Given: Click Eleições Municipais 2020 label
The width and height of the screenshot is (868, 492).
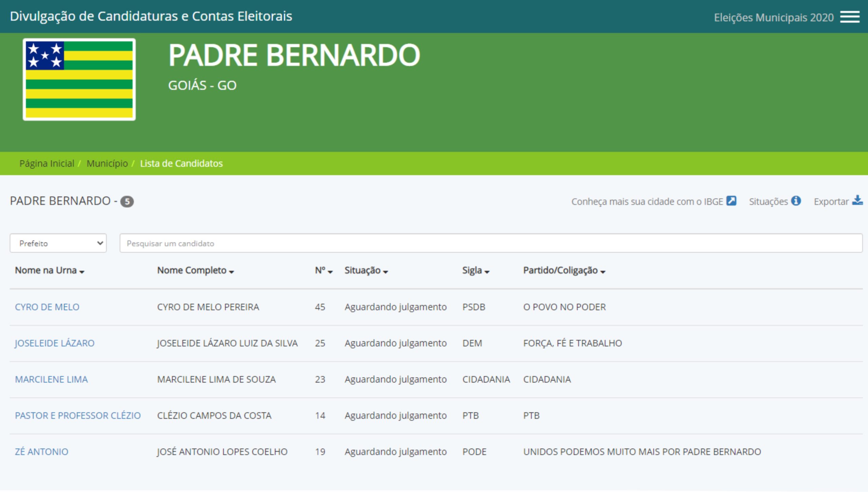Looking at the screenshot, I should 774,17.
